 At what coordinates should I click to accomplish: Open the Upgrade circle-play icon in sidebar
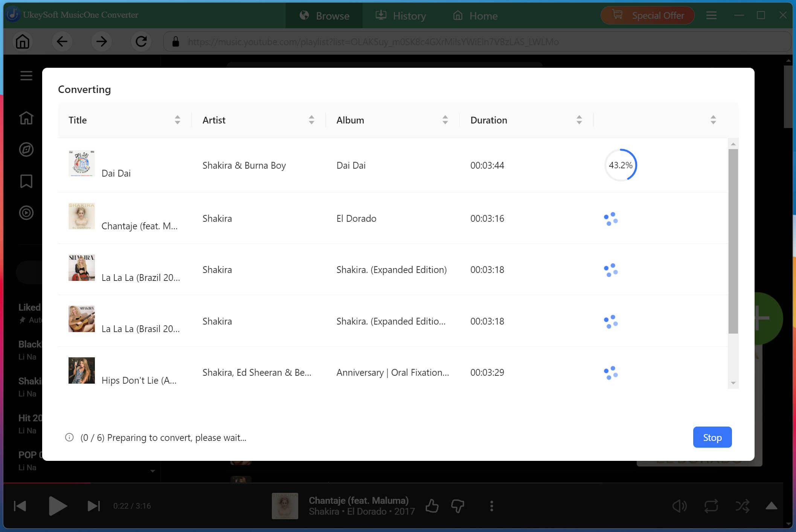[x=26, y=213]
